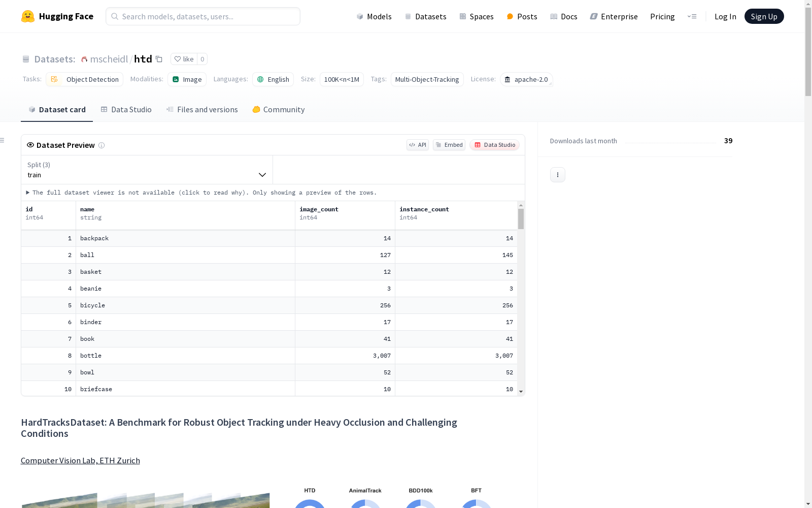
Task: Select the bottle row name cell
Action: pyautogui.click(x=185, y=356)
